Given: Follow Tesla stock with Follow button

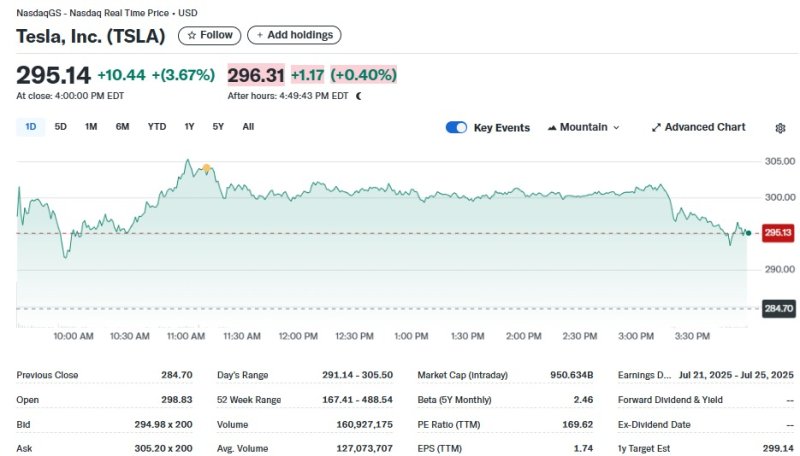Looking at the screenshot, I should pos(210,35).
